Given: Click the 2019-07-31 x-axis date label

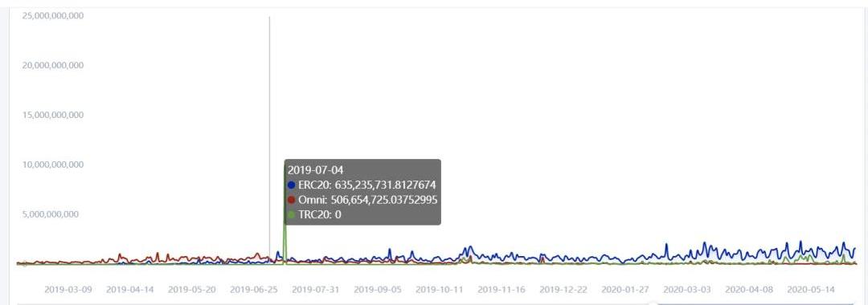Looking at the screenshot, I should tap(316, 289).
